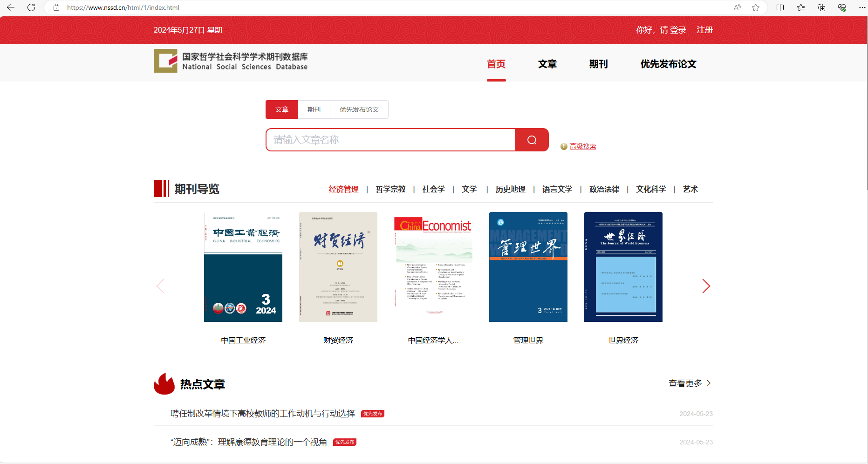Open split screen icon
This screenshot has height=464, width=868.
[x=780, y=7]
